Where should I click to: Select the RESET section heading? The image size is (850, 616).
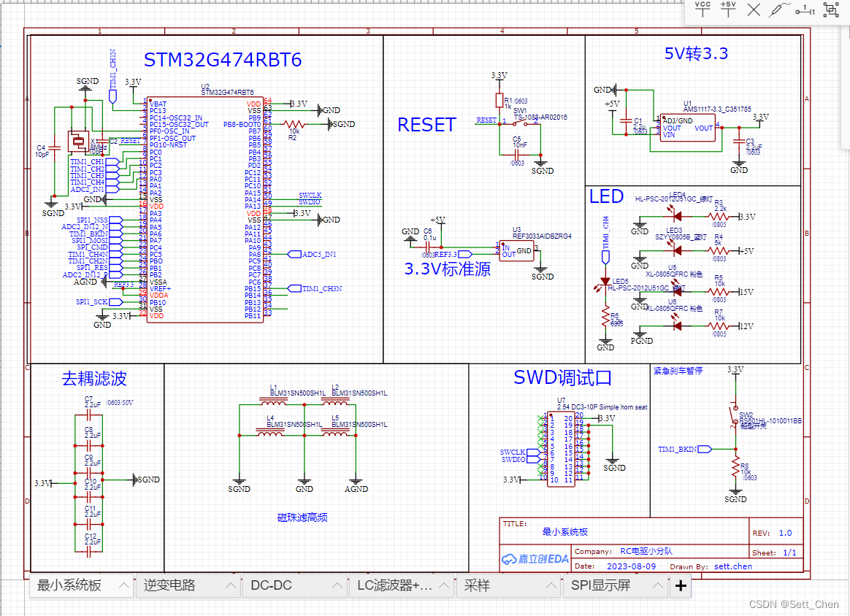426,125
